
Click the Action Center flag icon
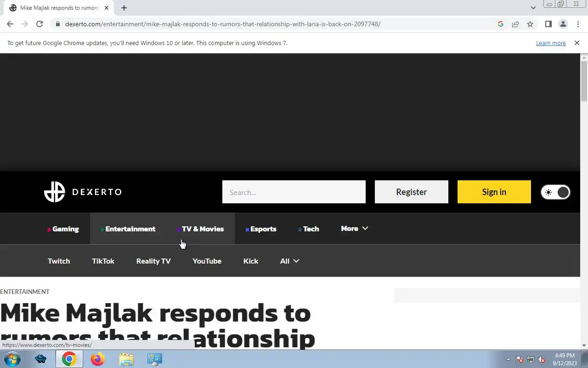520,359
